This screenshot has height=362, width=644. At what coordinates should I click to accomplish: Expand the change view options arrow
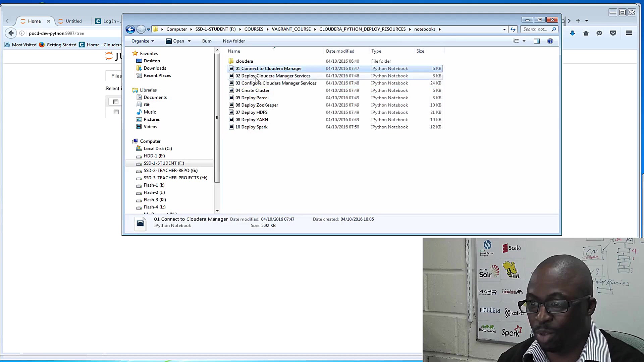coord(524,41)
